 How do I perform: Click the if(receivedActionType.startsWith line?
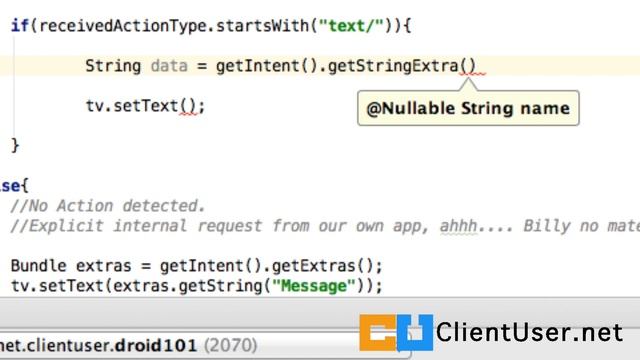(211, 26)
